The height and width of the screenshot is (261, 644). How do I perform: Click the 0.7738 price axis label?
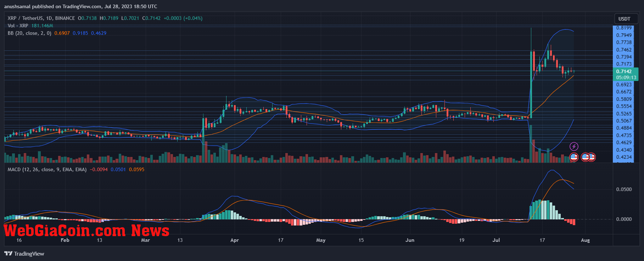coord(624,42)
